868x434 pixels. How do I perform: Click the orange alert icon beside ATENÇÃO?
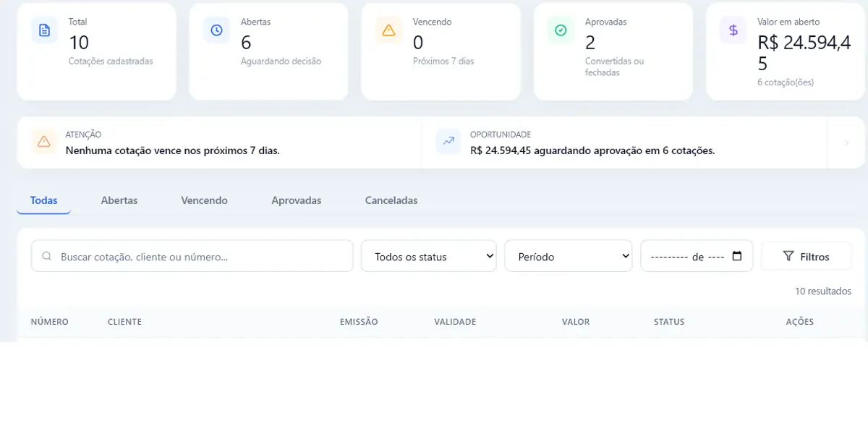[x=44, y=142]
